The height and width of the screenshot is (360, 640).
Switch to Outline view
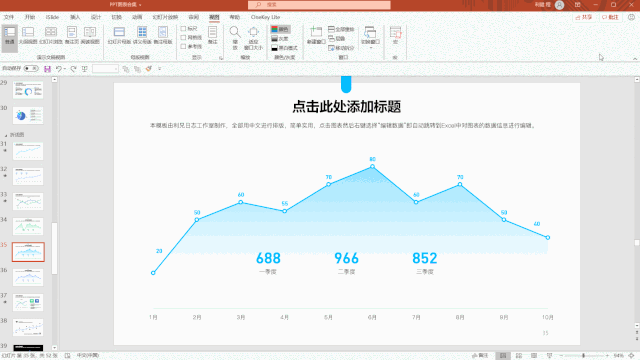tap(28, 35)
